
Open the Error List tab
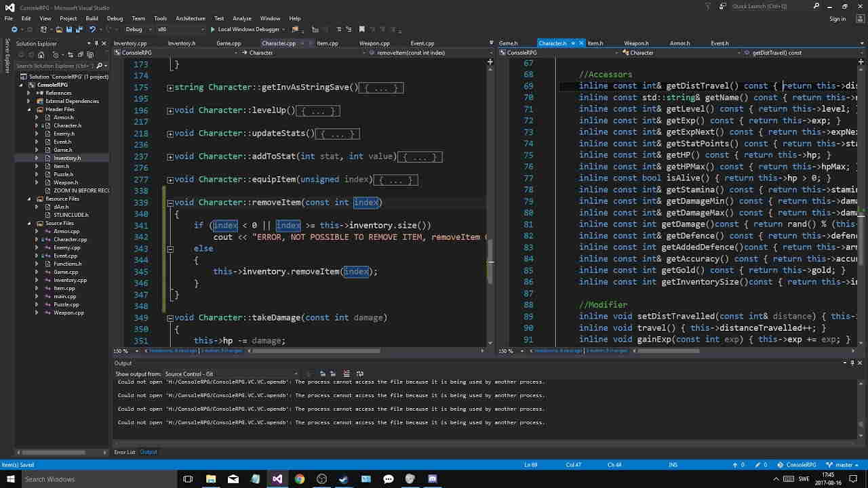coord(124,452)
